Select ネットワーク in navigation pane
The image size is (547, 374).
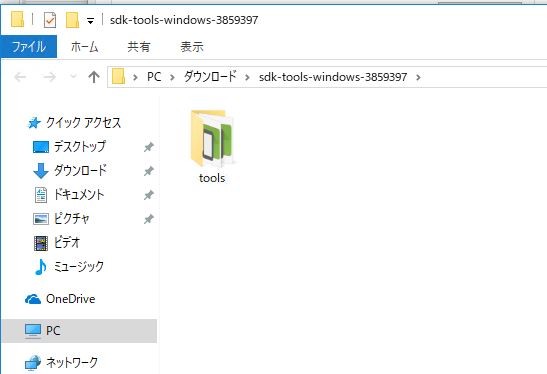pyautogui.click(x=72, y=362)
